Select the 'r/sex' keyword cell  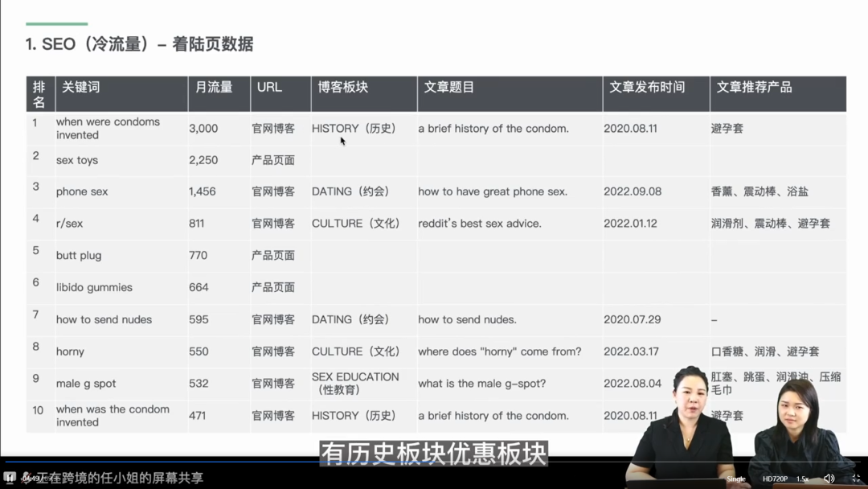pyautogui.click(x=69, y=224)
